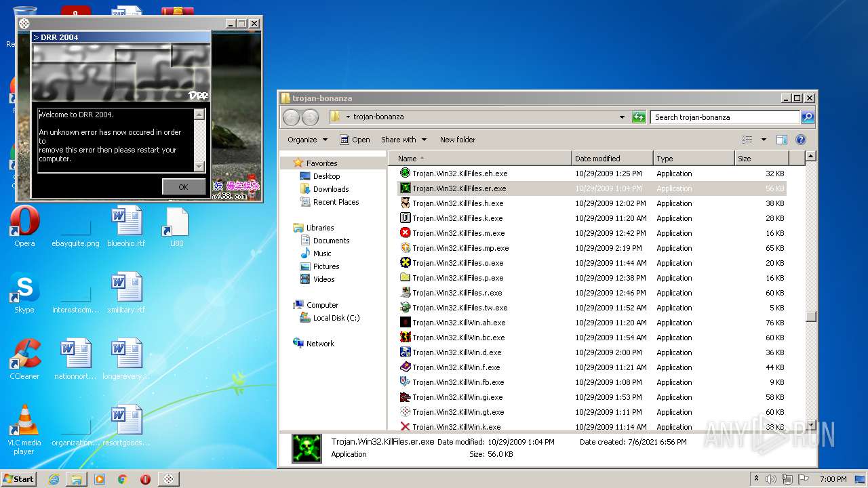This screenshot has height=488, width=868.
Task: Click the Trojan.Win32.KillFiles.h.exe file icon
Action: pyautogui.click(x=406, y=203)
